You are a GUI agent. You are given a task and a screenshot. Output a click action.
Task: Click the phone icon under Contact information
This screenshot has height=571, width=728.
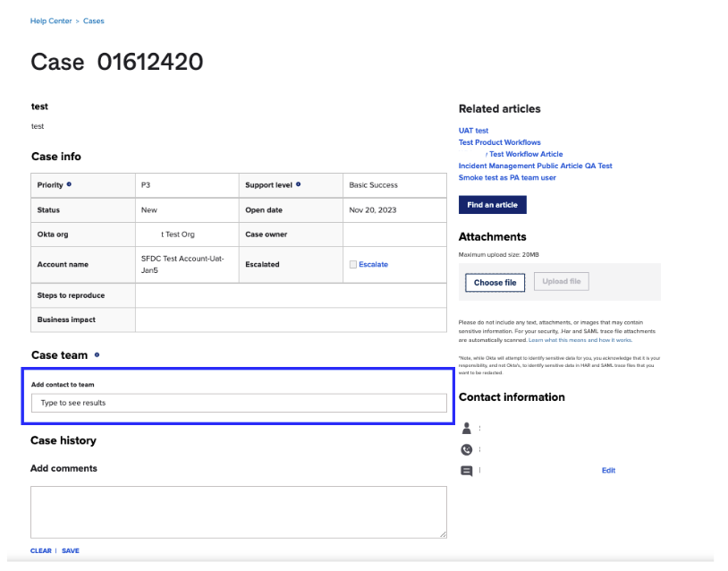[466, 449]
